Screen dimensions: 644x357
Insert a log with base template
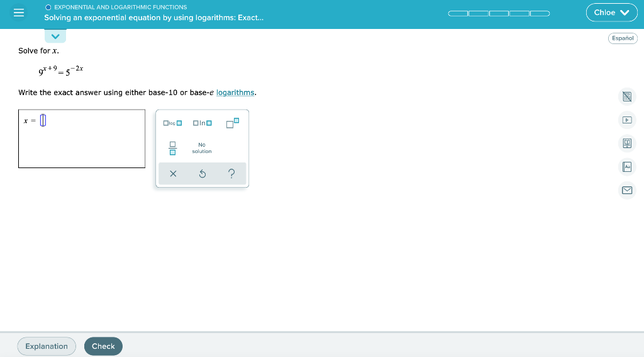point(172,123)
